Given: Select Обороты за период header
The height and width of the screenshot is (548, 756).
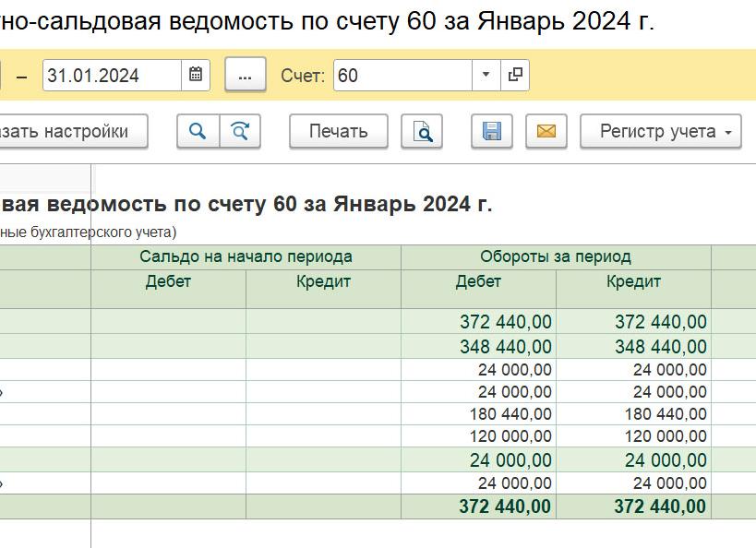Looking at the screenshot, I should [x=556, y=256].
